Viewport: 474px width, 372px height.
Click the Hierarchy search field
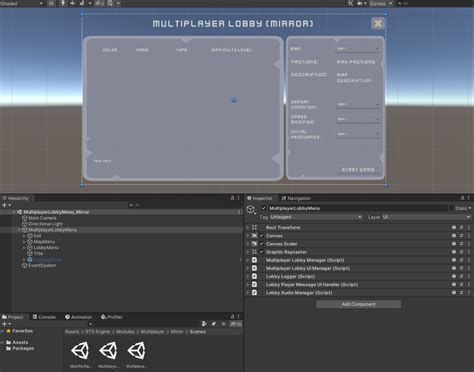(183, 205)
